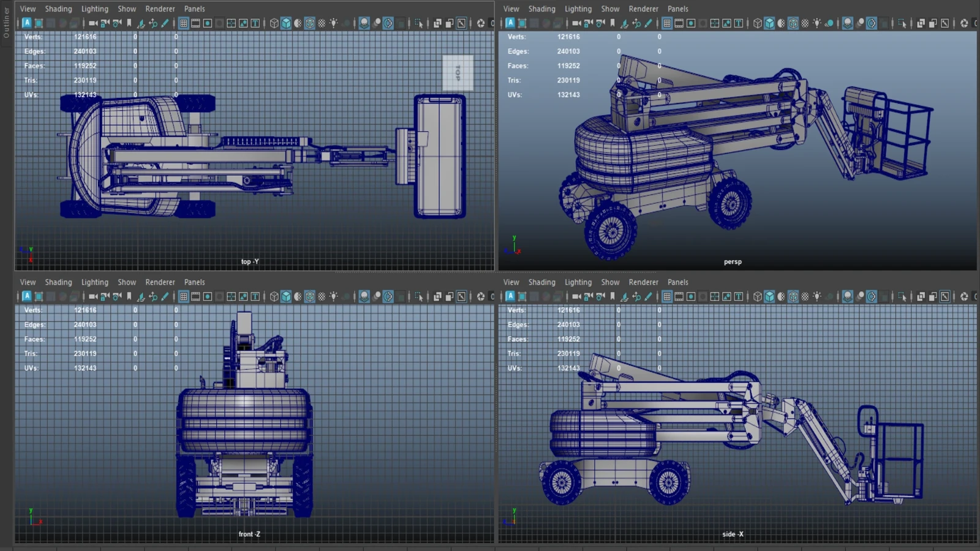Click Use Default Material in persp panel
Screen dimensions: 980x551
tap(782, 23)
